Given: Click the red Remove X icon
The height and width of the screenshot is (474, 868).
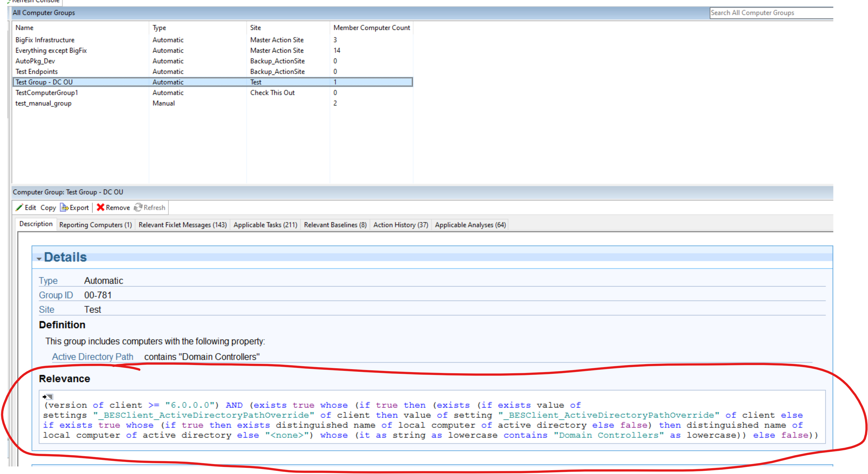Looking at the screenshot, I should coord(100,207).
